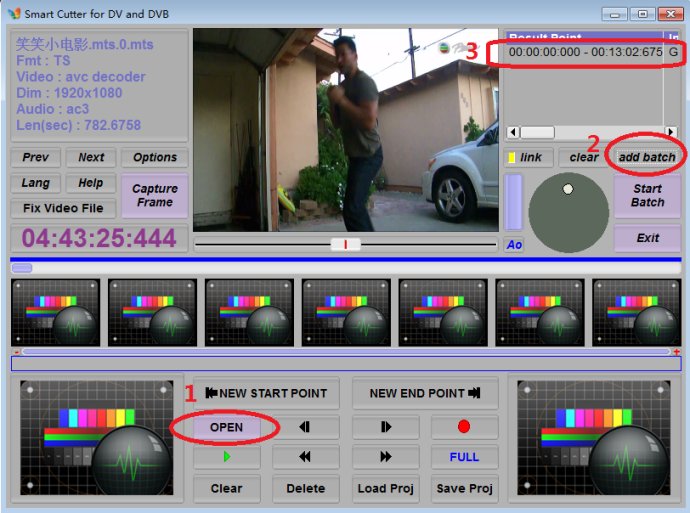Viewport: 690px width, 513px height.
Task: Open the Options dialog
Action: coord(154,157)
